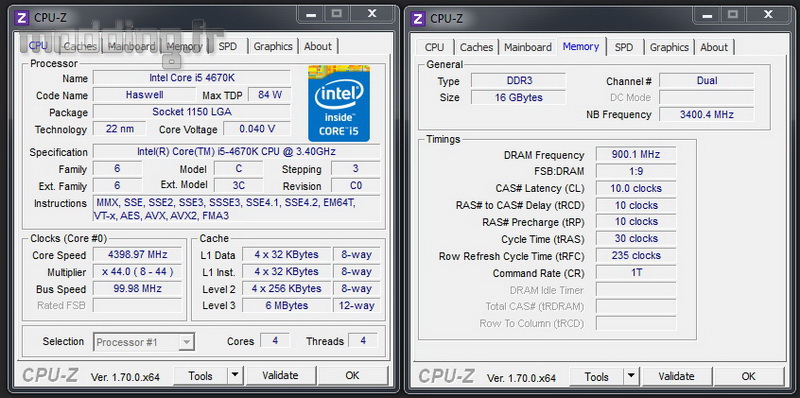This screenshot has width=800, height=398.
Task: Click the CPU-Z logo icon in left window
Action: tap(21, 18)
